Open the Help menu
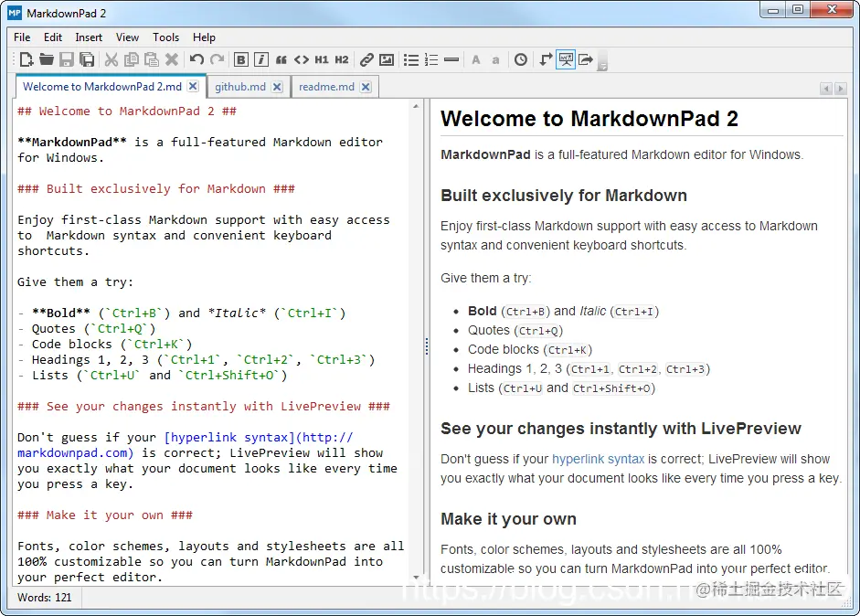This screenshot has width=860, height=616. 204,37
